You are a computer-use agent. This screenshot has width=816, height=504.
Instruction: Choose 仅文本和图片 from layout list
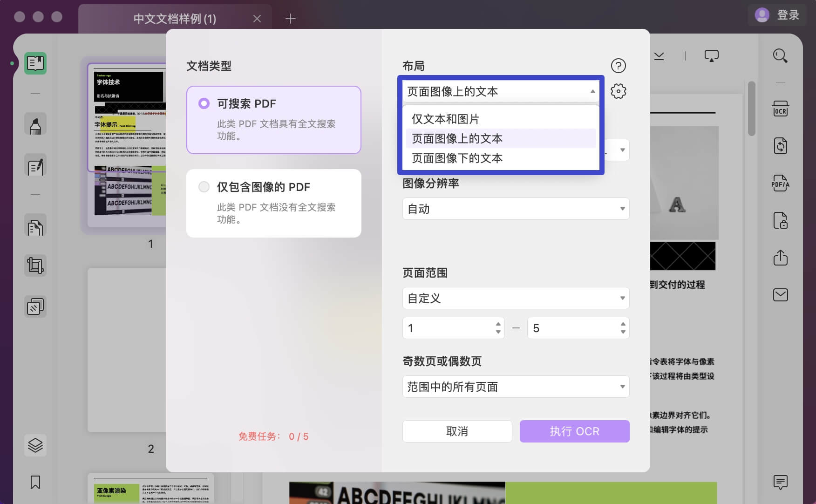[501, 119]
